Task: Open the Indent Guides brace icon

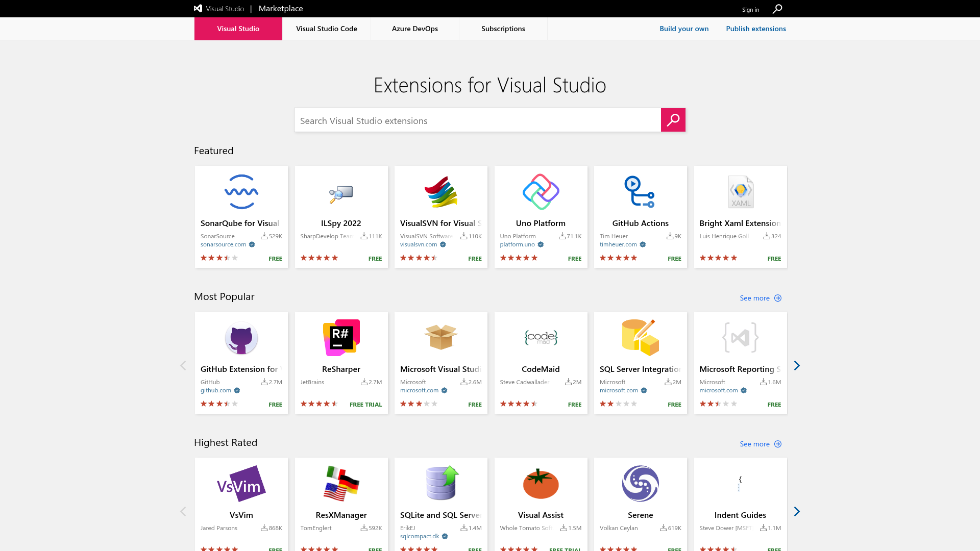Action: pos(740,483)
